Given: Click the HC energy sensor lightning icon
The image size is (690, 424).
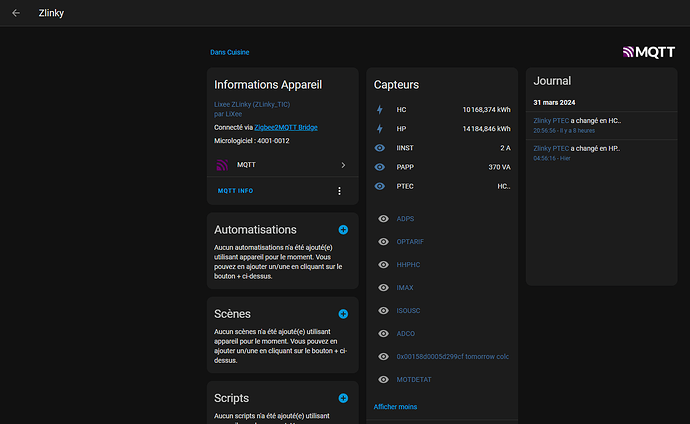Looking at the screenshot, I should point(379,109).
